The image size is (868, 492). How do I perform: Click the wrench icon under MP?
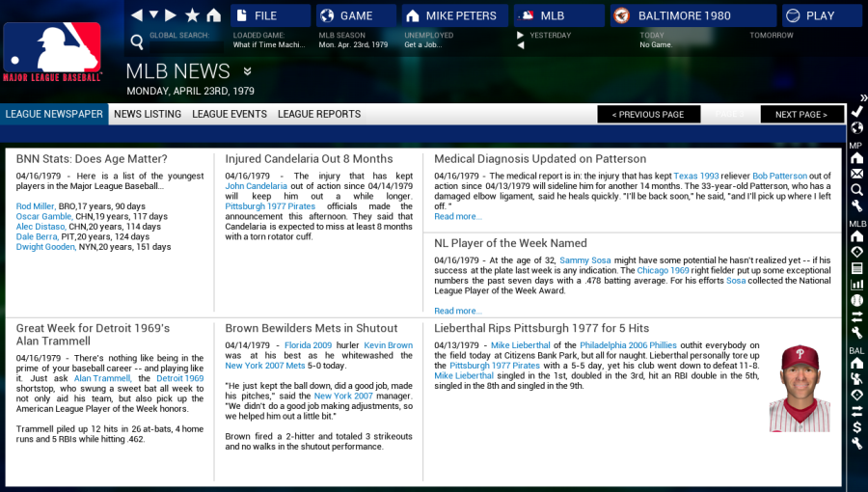856,205
